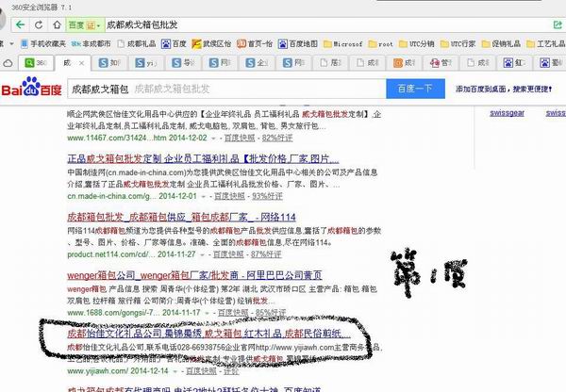Open the 82%好评 rating link
The image size is (566, 392).
[277, 138]
